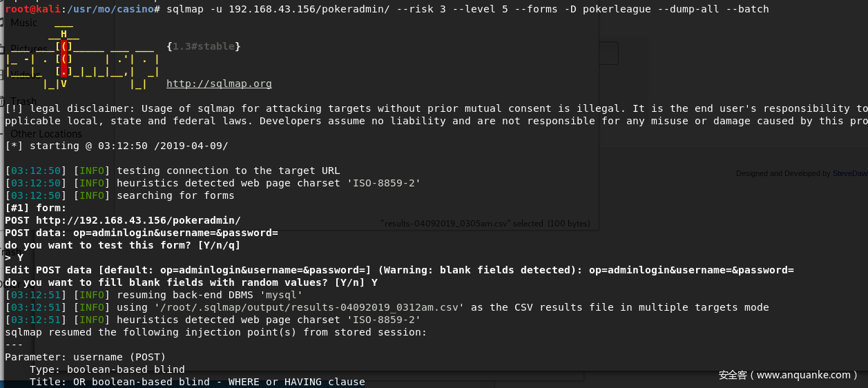Click 'Parameter: username (POST)' line
The height and width of the screenshot is (388, 868).
(86, 358)
